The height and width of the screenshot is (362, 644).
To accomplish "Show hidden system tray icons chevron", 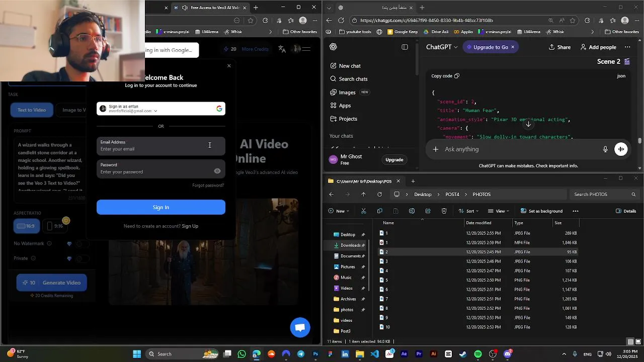I will click(x=563, y=354).
